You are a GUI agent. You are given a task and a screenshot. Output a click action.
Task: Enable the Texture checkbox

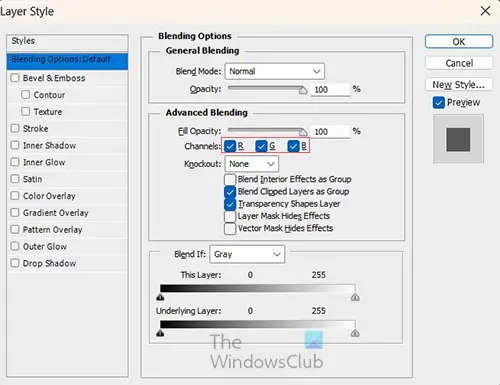pos(26,111)
